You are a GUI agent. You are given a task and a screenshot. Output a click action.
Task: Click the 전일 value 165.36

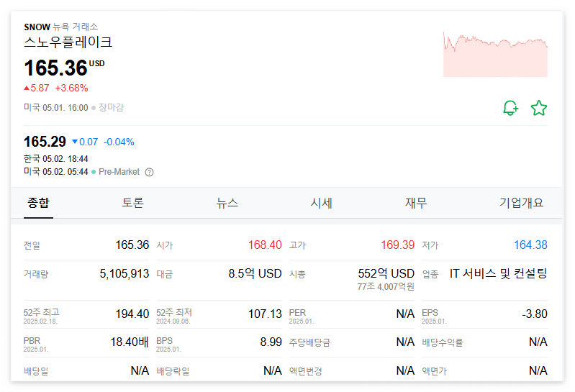click(132, 245)
